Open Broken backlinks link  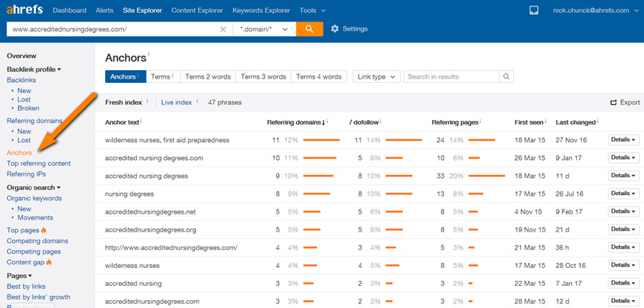tap(29, 109)
